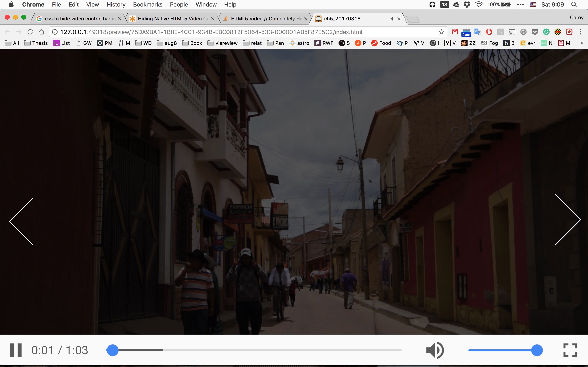Viewport: 588px width, 367px height.
Task: Enter fullscreen video mode
Action: [x=570, y=350]
